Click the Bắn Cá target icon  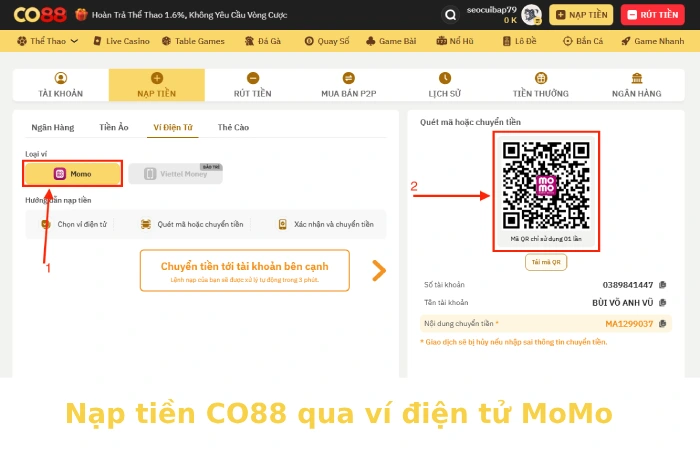567,41
